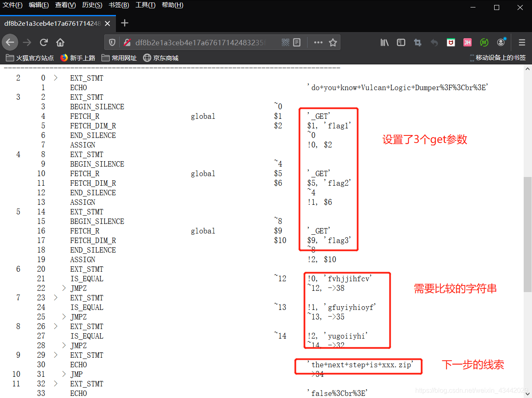The height and width of the screenshot is (398, 532).
Task: Click the FETCH_DIM_R opcode at line 11
Action: (x=93, y=183)
